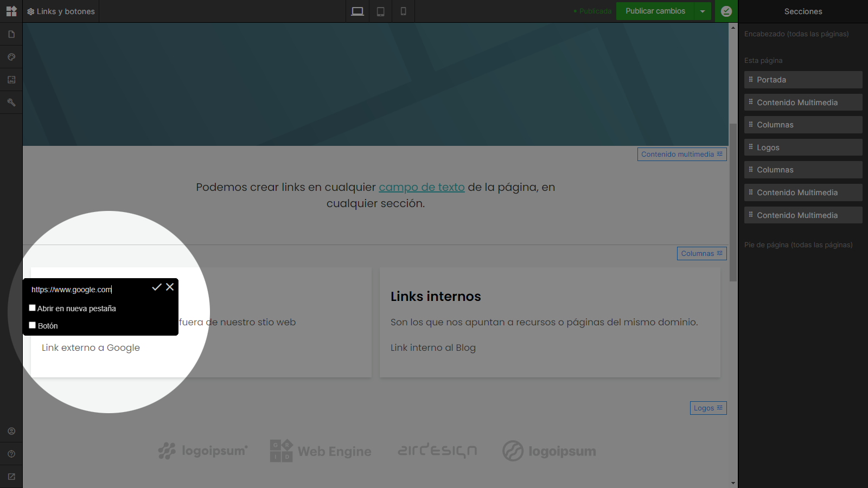Open the Columnas section settings tag
868x488 pixels.
[x=701, y=253]
